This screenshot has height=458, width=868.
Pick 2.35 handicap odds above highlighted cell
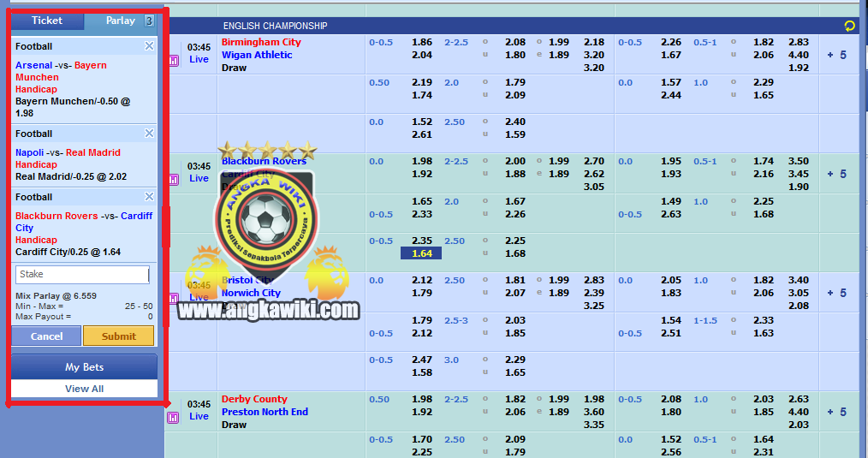point(422,241)
